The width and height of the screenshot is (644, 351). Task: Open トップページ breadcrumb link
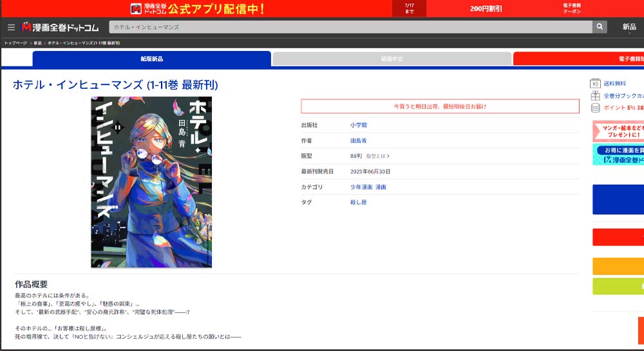tap(15, 43)
